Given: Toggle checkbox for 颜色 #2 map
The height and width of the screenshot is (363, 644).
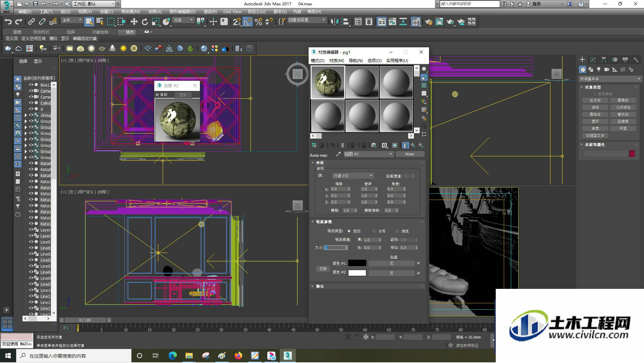Looking at the screenshot, I should [418, 273].
